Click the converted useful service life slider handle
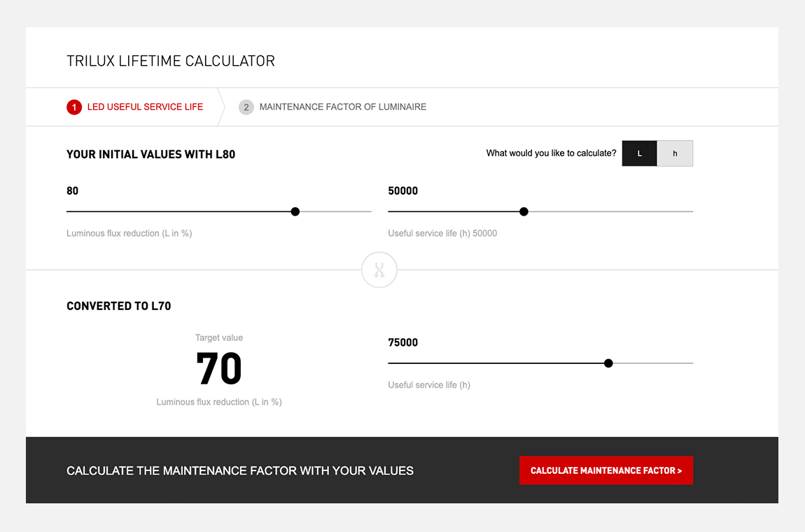Image resolution: width=805 pixels, height=532 pixels. pyautogui.click(x=608, y=363)
